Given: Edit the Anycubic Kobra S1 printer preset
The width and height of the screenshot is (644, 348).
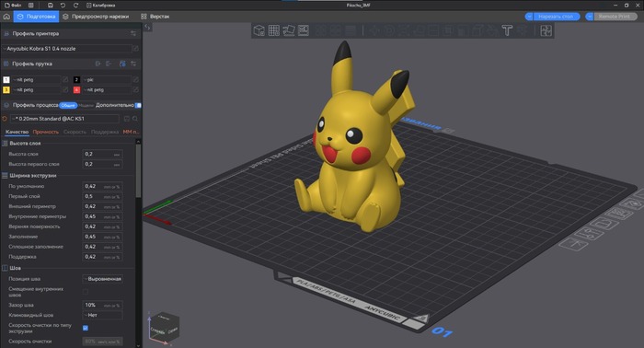Looking at the screenshot, I should pos(135,49).
